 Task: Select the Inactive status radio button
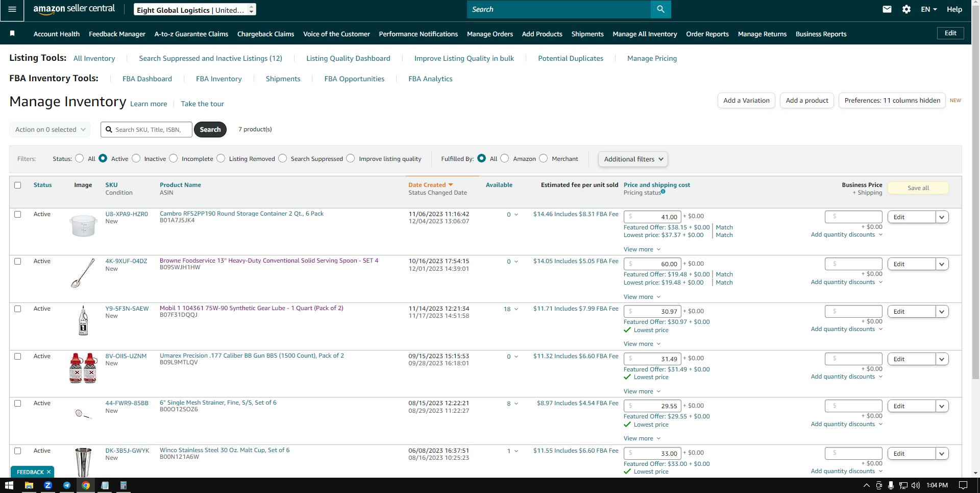136,158
